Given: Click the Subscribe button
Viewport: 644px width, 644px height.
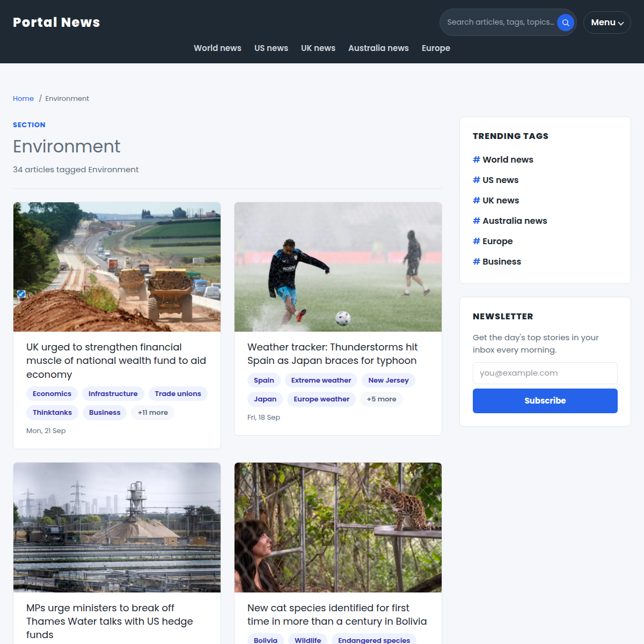Looking at the screenshot, I should 545,401.
